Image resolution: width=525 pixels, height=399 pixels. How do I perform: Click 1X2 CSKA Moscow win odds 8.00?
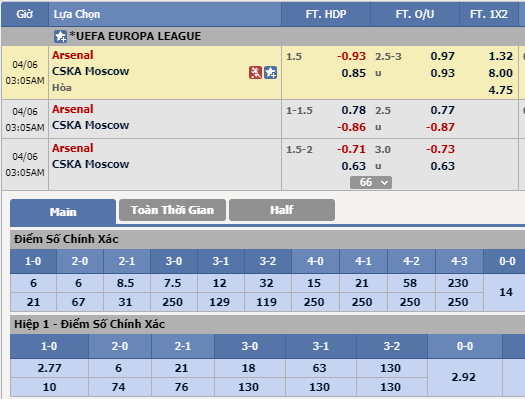point(500,73)
